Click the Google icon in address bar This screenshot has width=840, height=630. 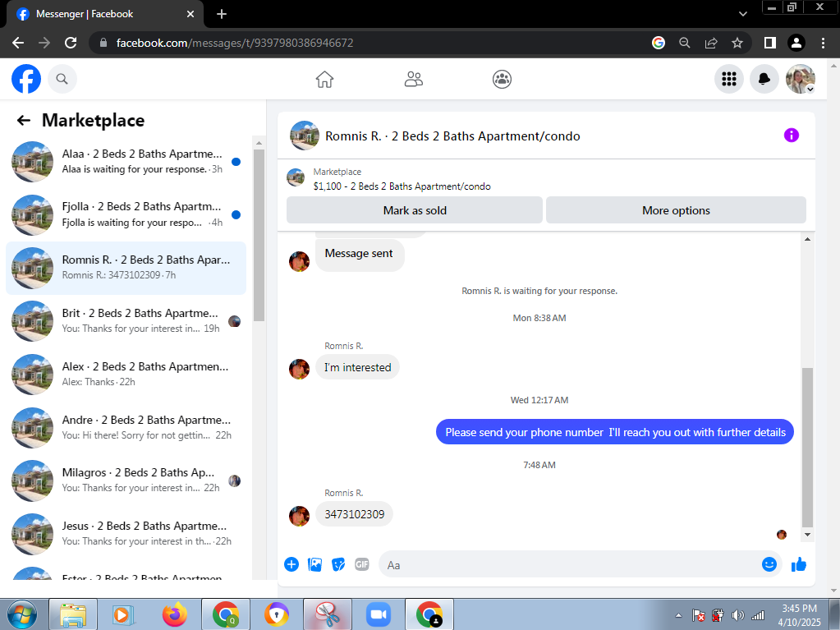pos(659,43)
